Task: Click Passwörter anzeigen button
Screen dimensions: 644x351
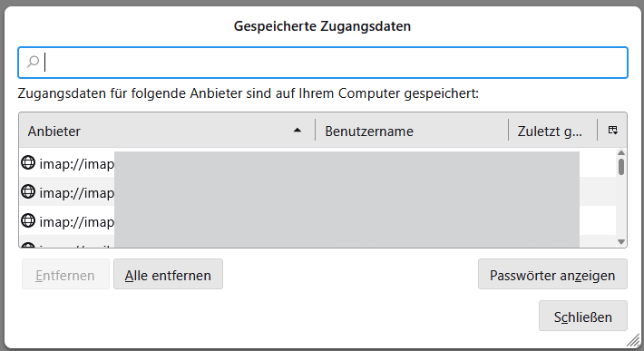Action: tap(552, 274)
